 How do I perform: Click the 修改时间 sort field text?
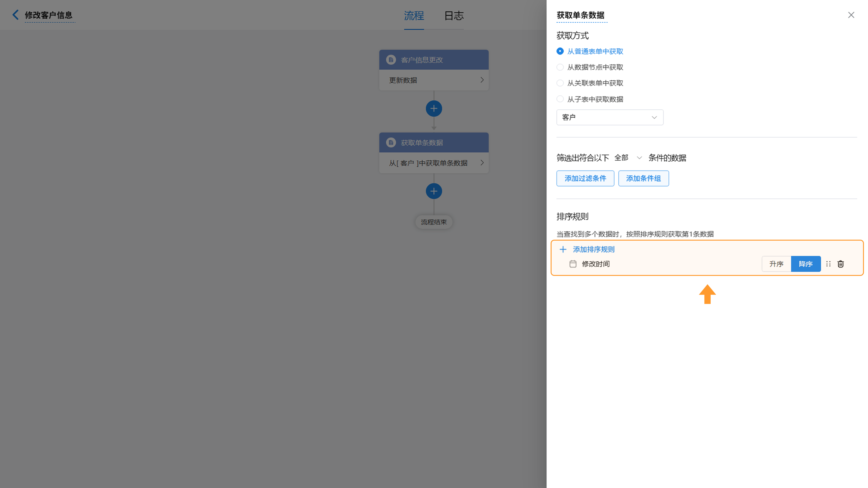596,264
